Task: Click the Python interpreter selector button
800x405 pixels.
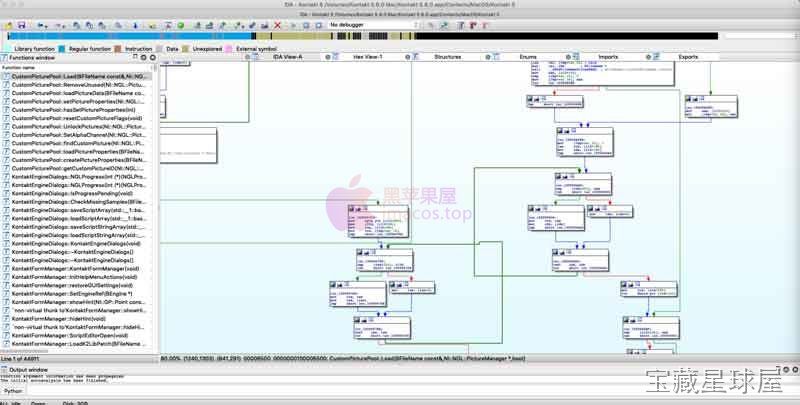Action: point(13,391)
